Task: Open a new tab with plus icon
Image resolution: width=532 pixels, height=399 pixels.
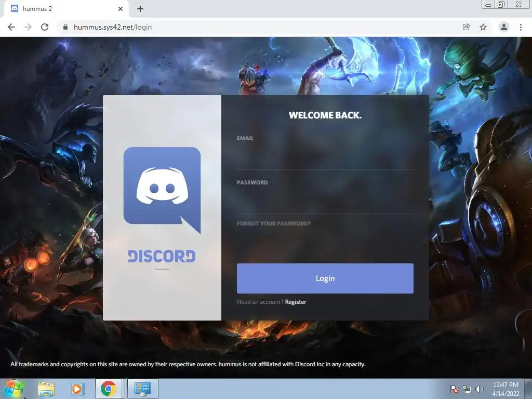Action: coord(140,9)
